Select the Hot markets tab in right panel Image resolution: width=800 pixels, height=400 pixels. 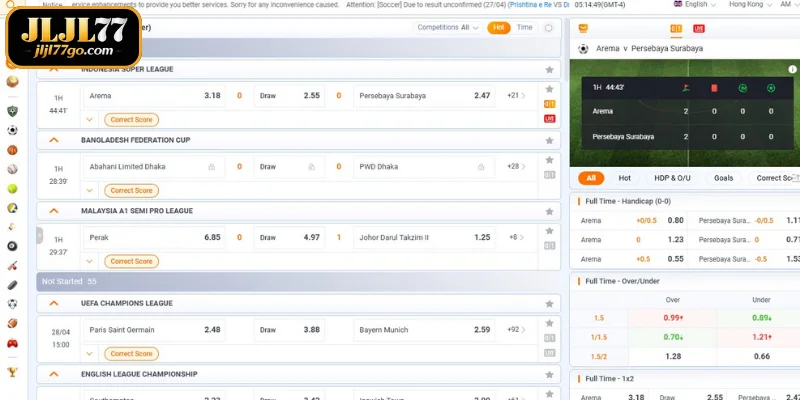624,178
